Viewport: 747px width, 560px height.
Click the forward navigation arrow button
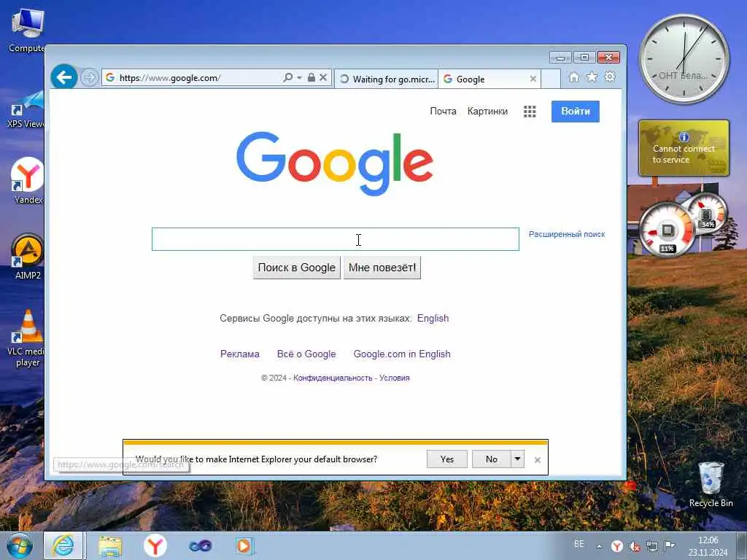(89, 77)
